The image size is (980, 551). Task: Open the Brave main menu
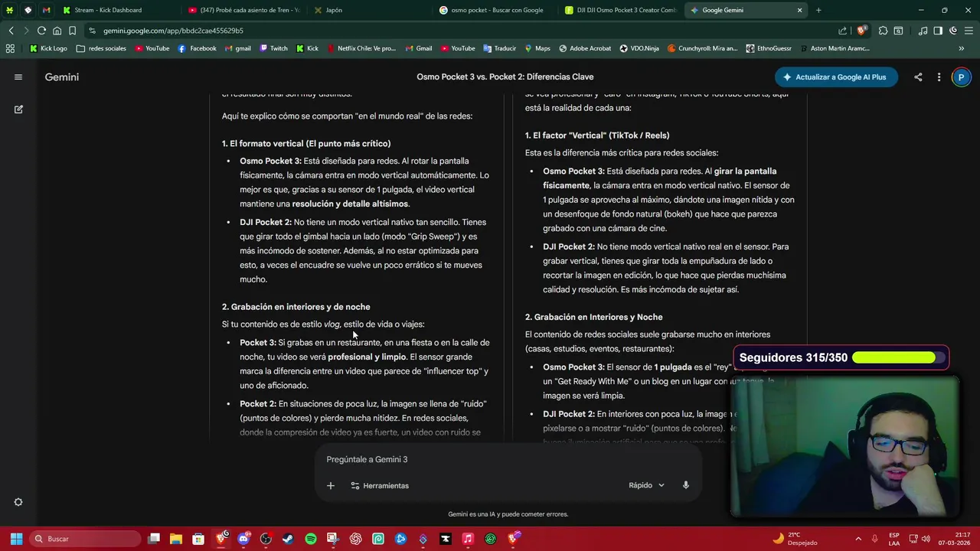[969, 31]
